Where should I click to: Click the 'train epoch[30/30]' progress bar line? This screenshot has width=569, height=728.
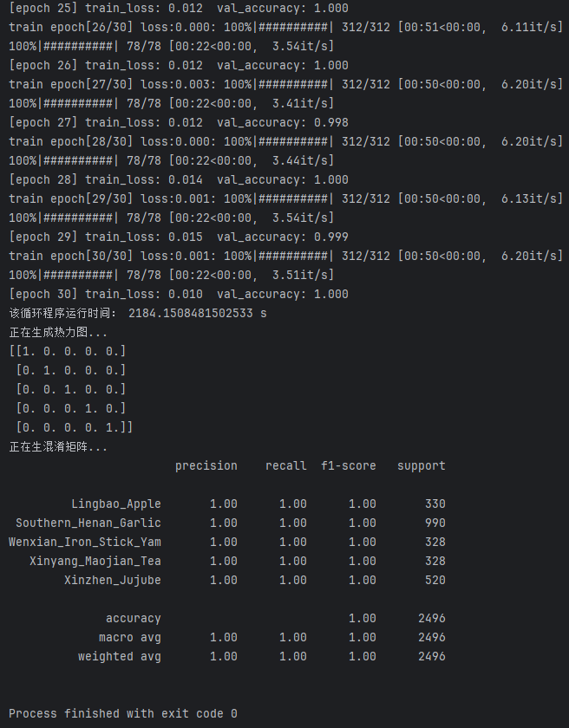coord(286,256)
